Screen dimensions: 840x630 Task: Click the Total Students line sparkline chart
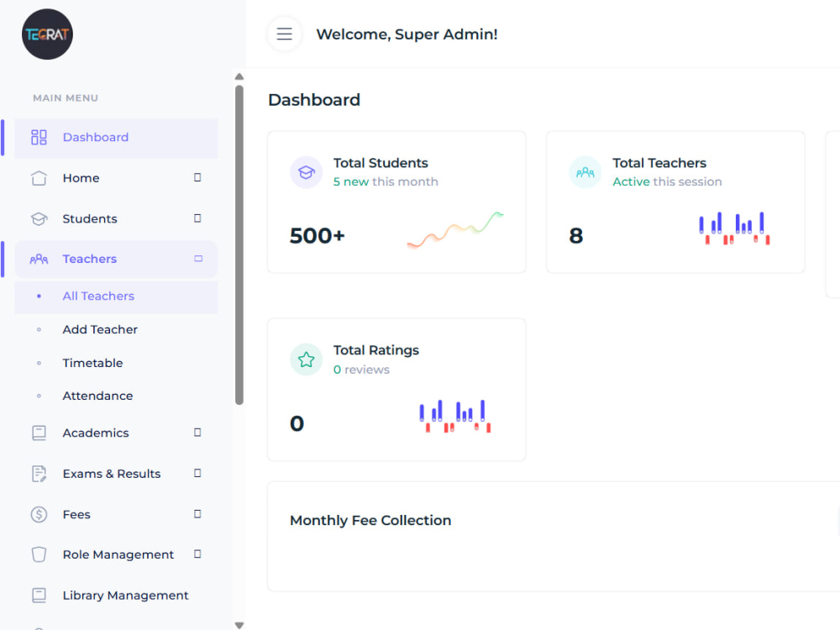[x=454, y=230]
